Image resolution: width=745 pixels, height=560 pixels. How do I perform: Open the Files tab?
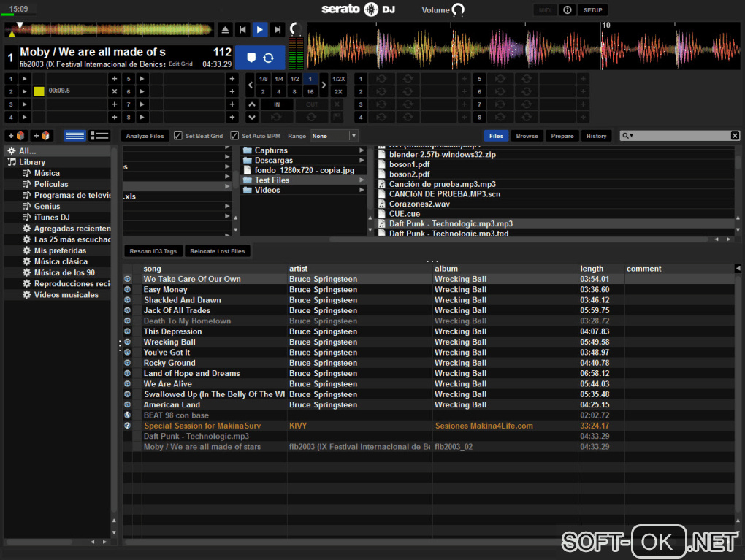click(496, 136)
